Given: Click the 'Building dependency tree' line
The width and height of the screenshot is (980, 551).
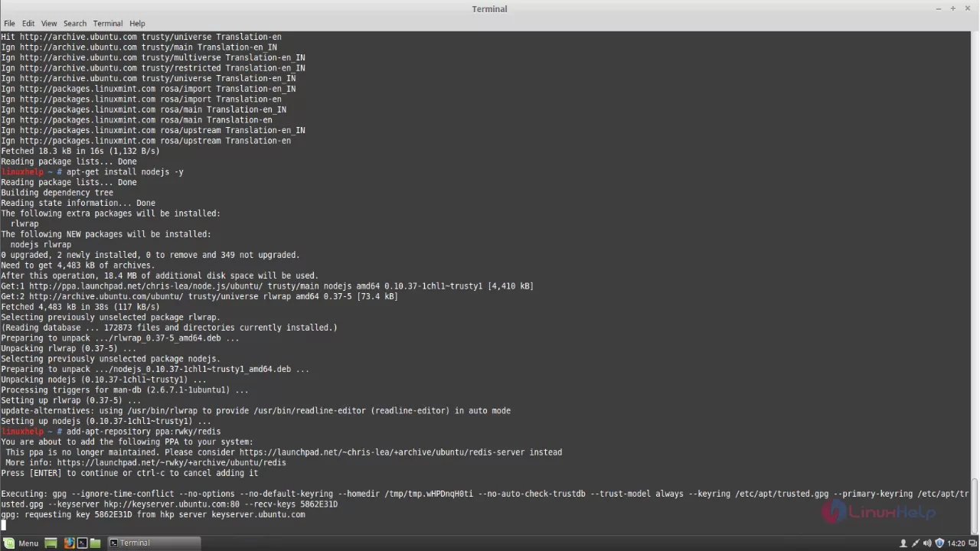Looking at the screenshot, I should coord(57,193).
